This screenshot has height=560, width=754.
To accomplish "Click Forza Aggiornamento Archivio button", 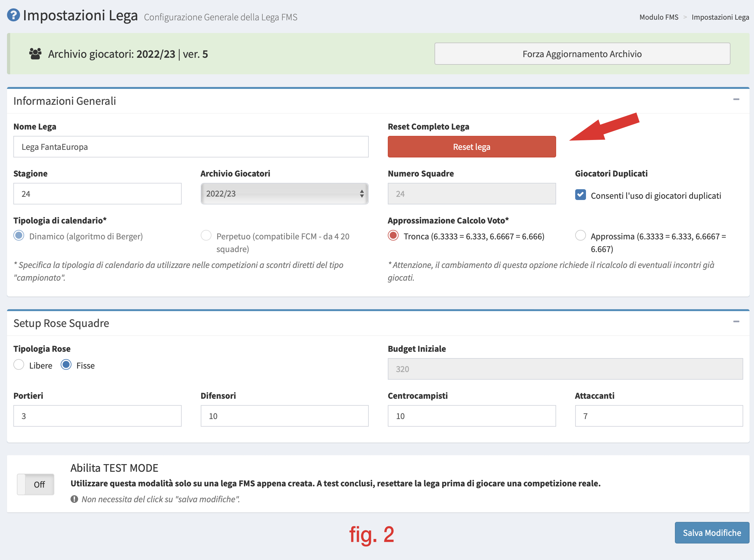I will (582, 54).
